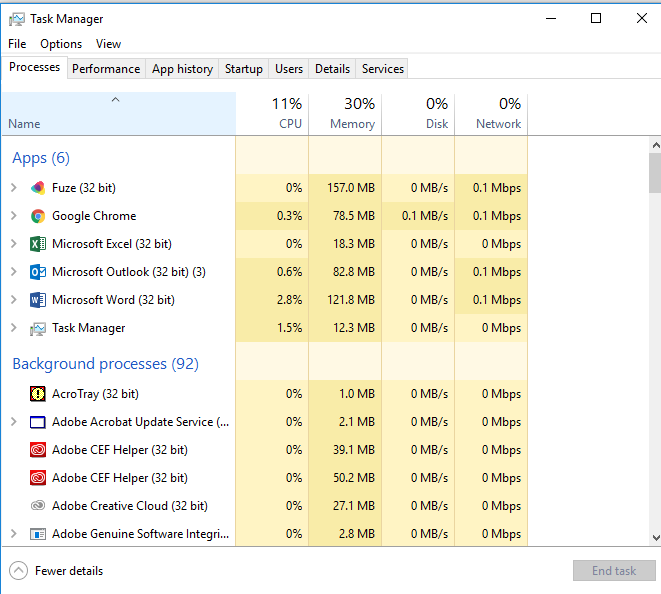Expand the Fuze (32 bit) process group
This screenshot has width=661, height=594.
point(13,188)
